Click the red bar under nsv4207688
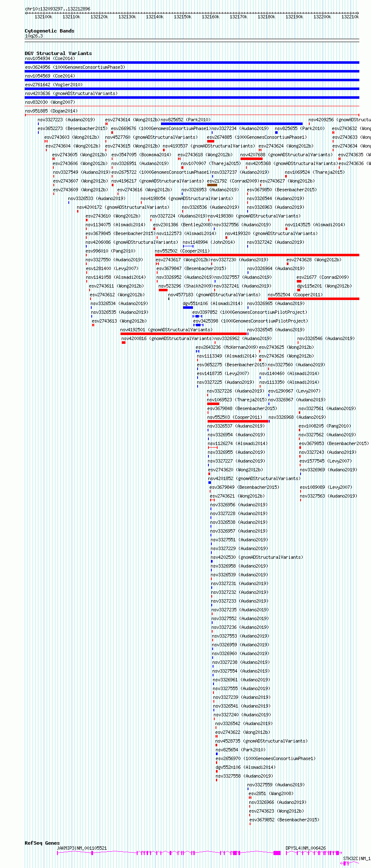Screen dimensions: 371x868 pos(251,159)
